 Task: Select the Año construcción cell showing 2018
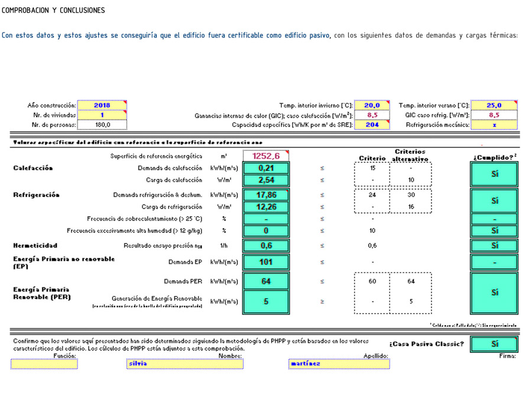[x=102, y=105]
